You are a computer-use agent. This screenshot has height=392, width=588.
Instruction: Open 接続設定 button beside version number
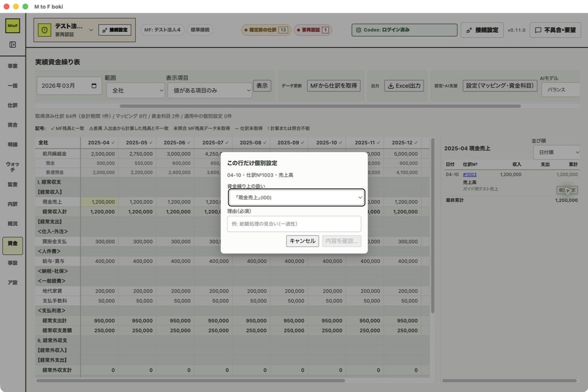(482, 30)
